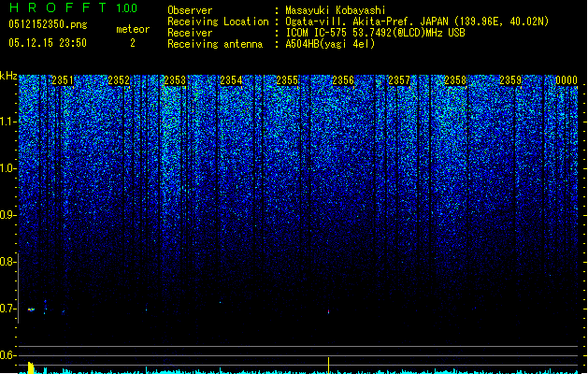Click the A504HB(yagi 4el) antenna text
Image resolution: width=588 pixels, height=374 pixels.
pyautogui.click(x=330, y=44)
